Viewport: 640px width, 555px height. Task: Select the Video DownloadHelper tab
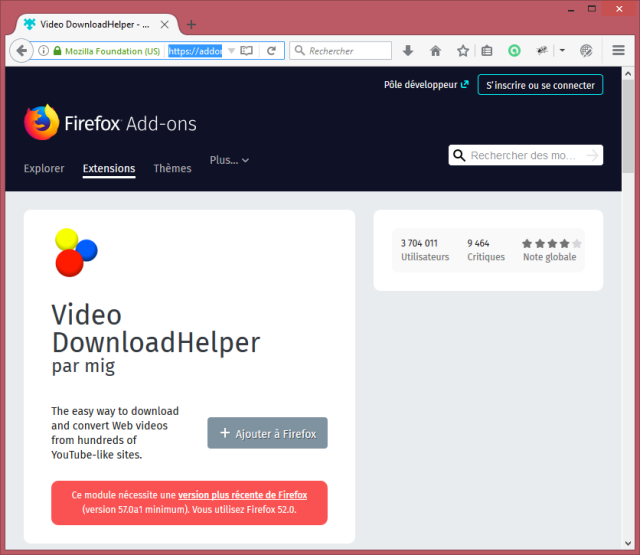tap(97, 24)
